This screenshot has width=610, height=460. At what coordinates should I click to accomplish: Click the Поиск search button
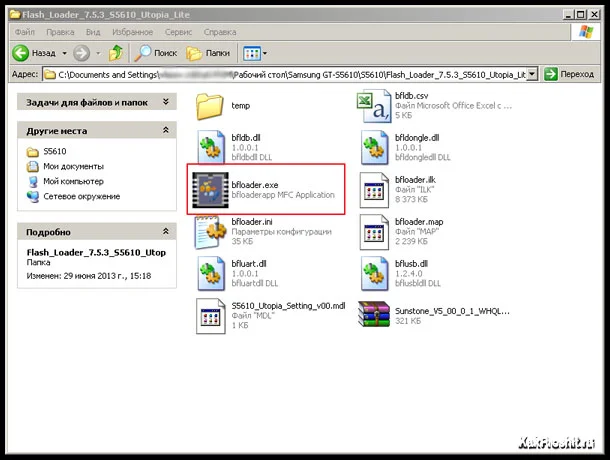(x=156, y=52)
